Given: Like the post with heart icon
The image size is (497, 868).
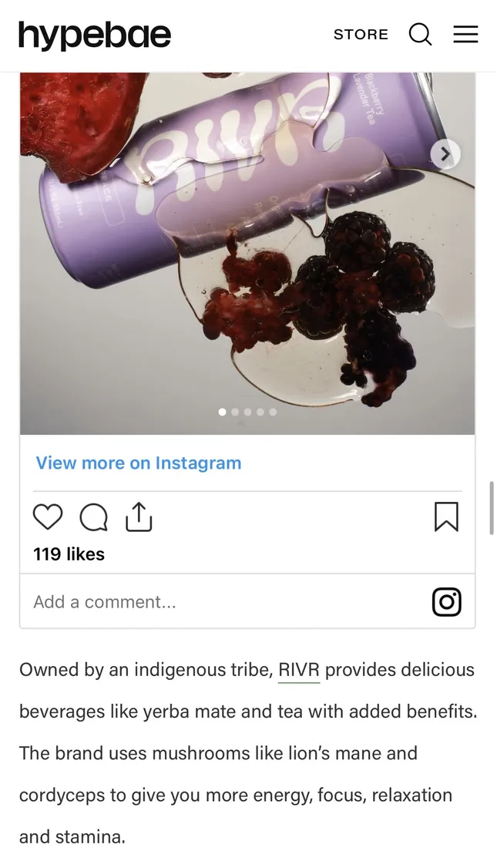Looking at the screenshot, I should pos(47,517).
